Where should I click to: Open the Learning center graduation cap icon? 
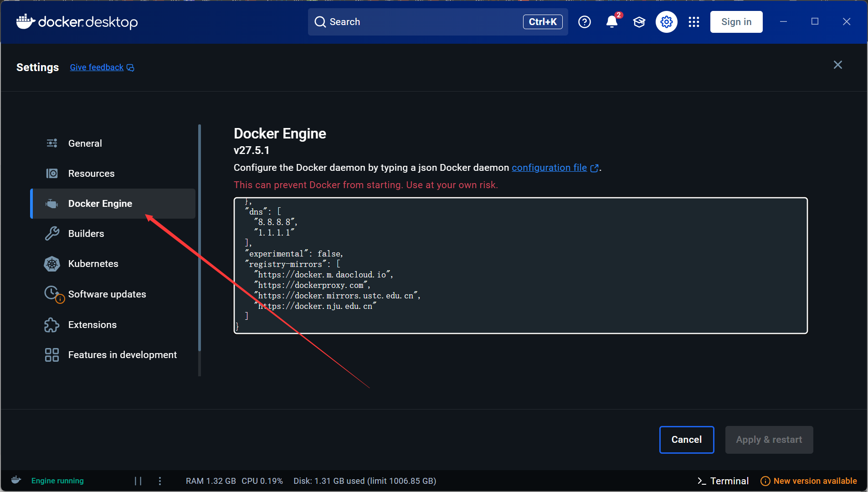639,22
